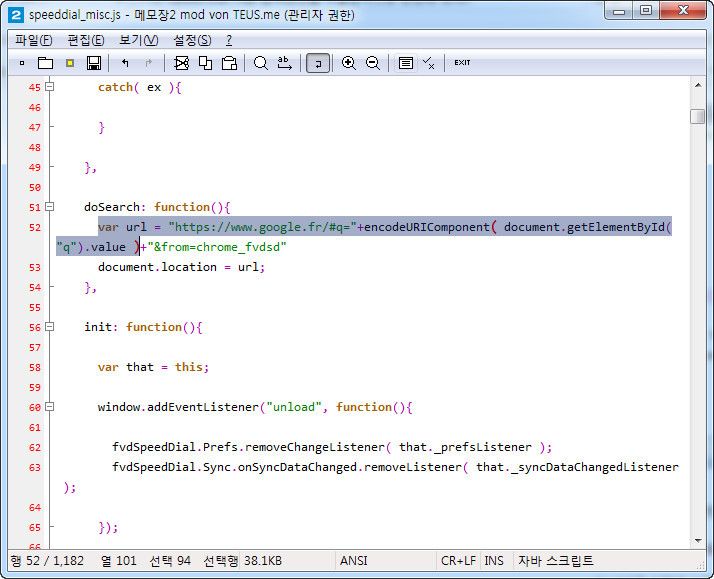Click the yellow square toolbar icon
714x579 pixels.
70,63
